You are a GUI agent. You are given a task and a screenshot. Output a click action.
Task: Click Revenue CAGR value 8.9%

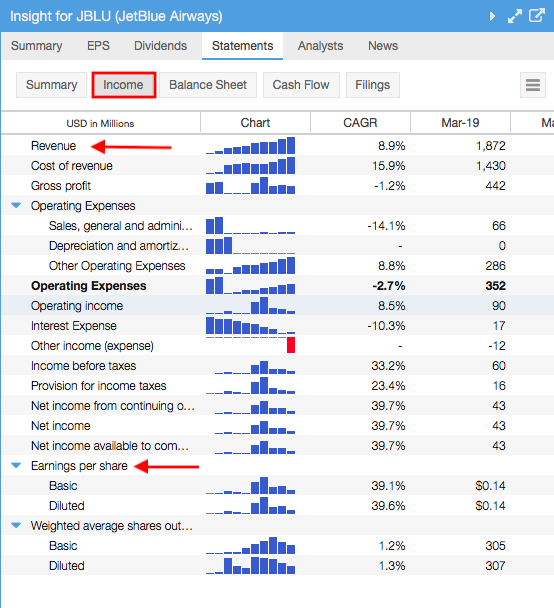[392, 146]
